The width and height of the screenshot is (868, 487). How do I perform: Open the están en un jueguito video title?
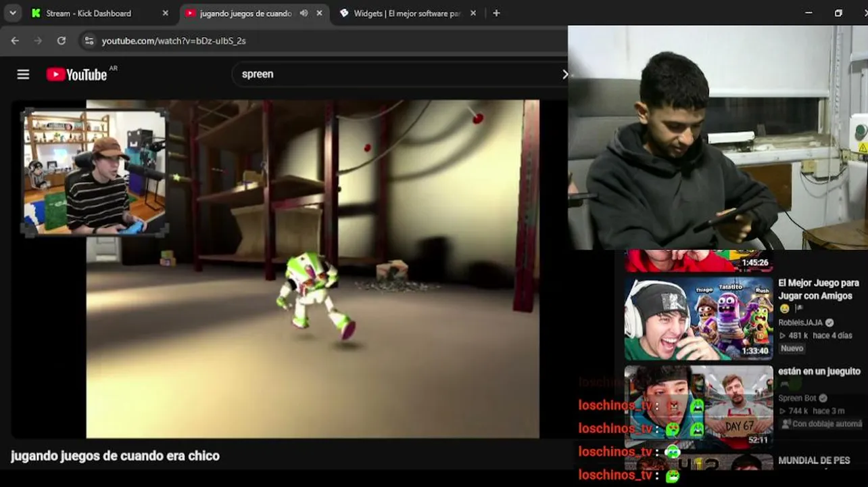pyautogui.click(x=819, y=371)
